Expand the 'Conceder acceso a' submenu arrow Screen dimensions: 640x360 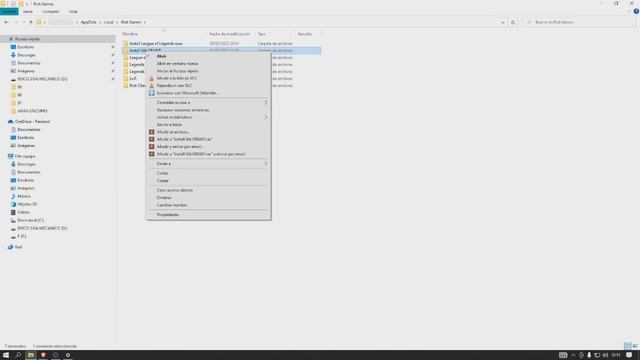coord(265,102)
